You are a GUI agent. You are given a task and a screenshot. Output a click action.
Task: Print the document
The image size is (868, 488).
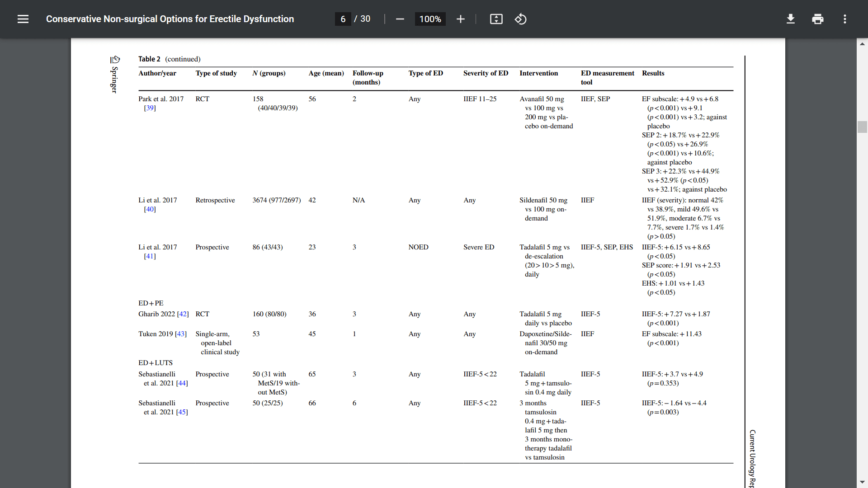point(817,19)
